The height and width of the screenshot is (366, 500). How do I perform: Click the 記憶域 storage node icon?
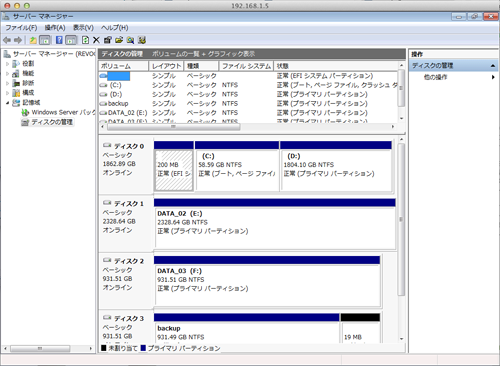coord(16,103)
